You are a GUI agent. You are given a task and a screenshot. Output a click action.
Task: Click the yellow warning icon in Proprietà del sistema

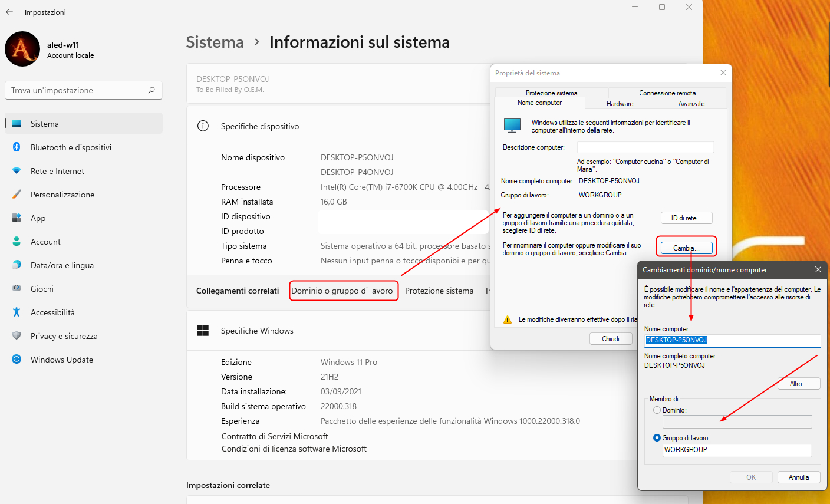508,319
